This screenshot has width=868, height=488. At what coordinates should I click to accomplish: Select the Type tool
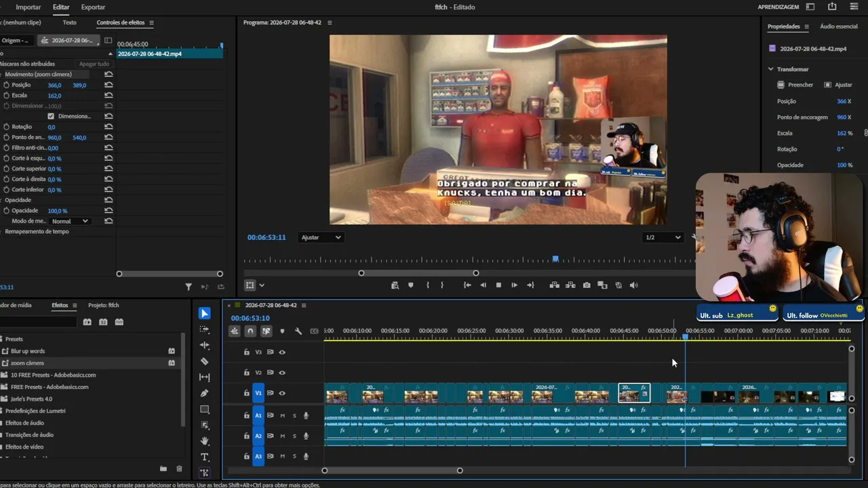click(x=205, y=457)
